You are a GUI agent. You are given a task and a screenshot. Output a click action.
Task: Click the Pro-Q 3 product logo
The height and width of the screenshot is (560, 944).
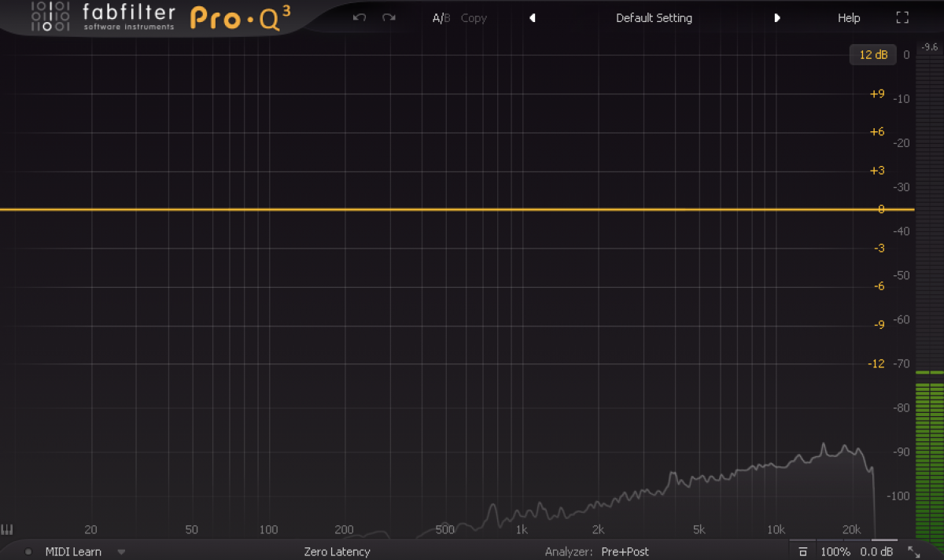(x=234, y=18)
